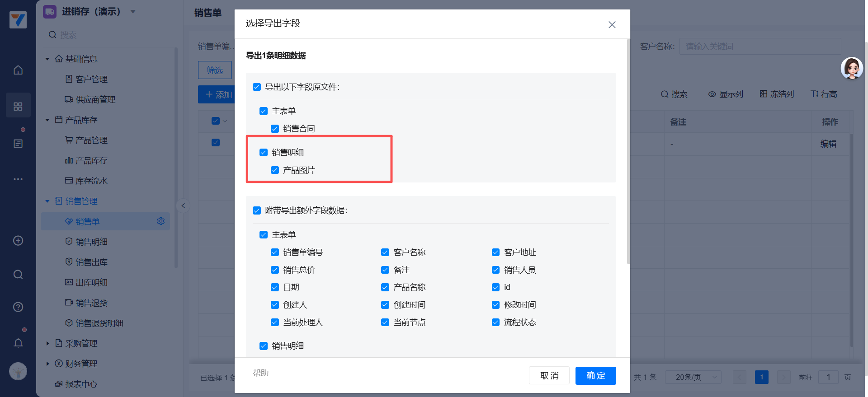The image size is (868, 397).
Task: Toggle the 销售合同 checkbox
Action: tap(275, 129)
